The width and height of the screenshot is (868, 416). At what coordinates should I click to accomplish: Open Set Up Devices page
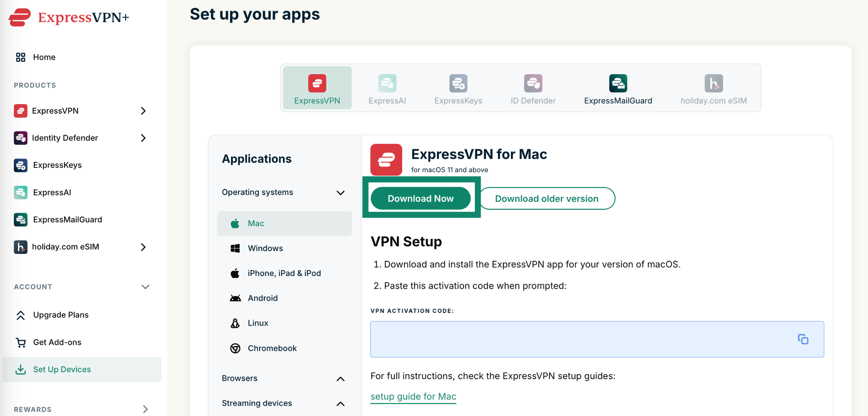pos(82,369)
